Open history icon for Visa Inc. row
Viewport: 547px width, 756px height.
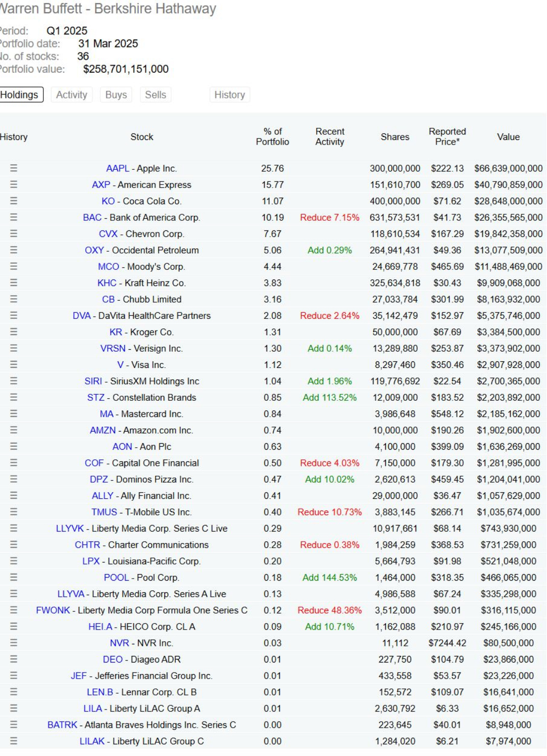click(x=14, y=365)
